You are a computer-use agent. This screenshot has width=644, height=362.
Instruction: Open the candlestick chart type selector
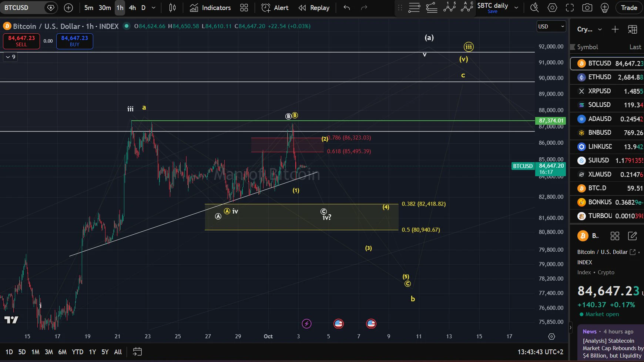tap(172, 8)
